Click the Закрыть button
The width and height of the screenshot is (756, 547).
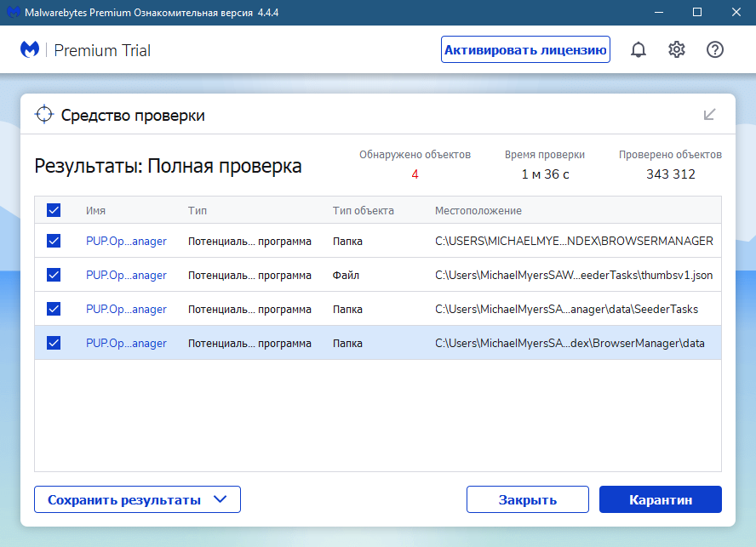(x=528, y=499)
